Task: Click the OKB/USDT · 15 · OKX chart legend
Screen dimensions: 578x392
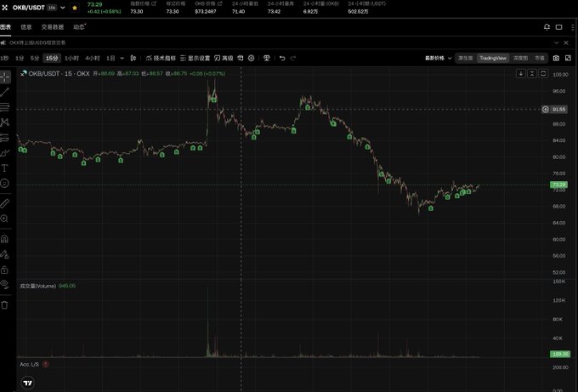Action: coord(59,74)
